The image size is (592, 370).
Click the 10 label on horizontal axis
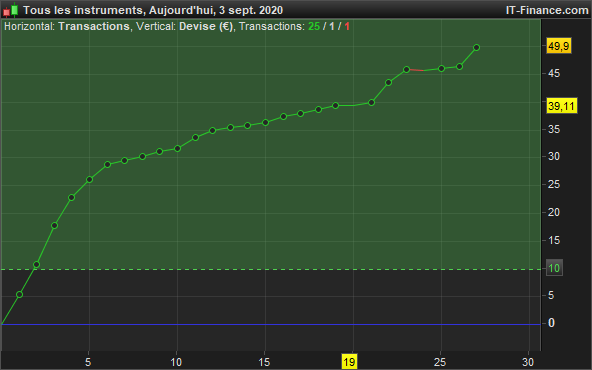click(x=176, y=362)
